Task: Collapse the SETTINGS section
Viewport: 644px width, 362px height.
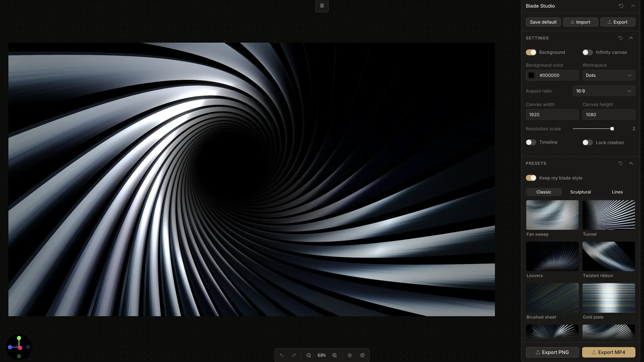Action: click(631, 38)
